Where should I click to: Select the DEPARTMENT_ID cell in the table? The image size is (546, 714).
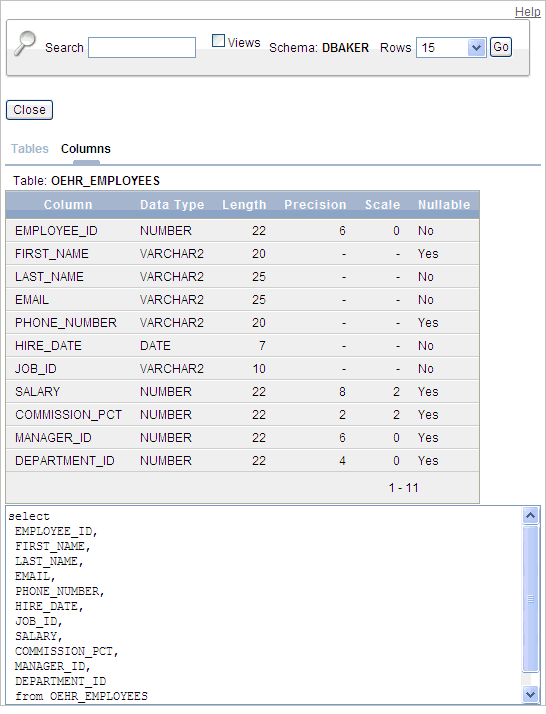[x=65, y=461]
